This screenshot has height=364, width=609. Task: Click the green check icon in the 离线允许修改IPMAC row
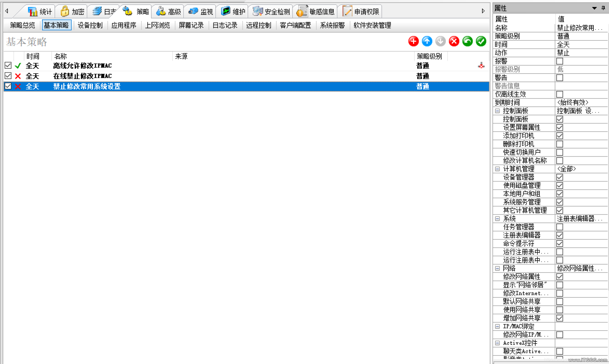pyautogui.click(x=18, y=65)
